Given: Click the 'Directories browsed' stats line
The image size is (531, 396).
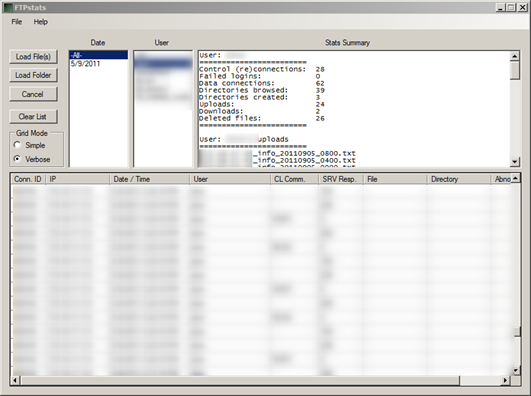Looking at the screenshot, I should pos(262,90).
